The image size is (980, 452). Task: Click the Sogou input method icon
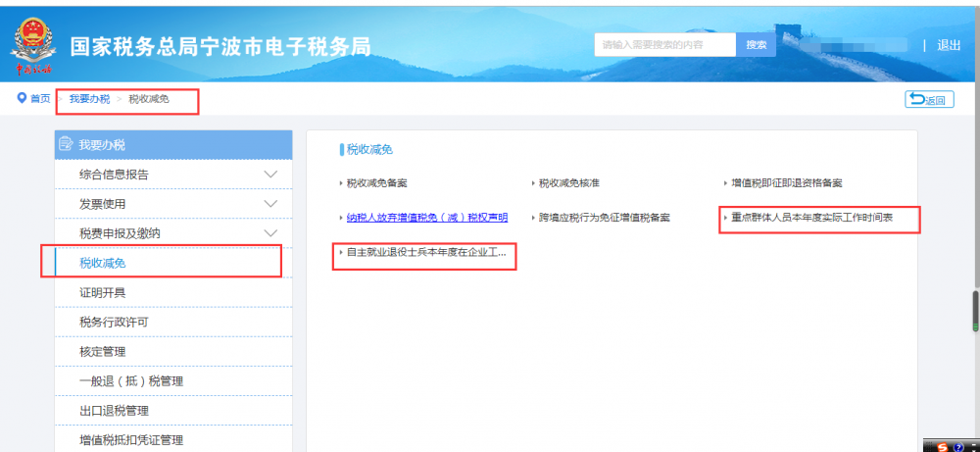point(942,445)
